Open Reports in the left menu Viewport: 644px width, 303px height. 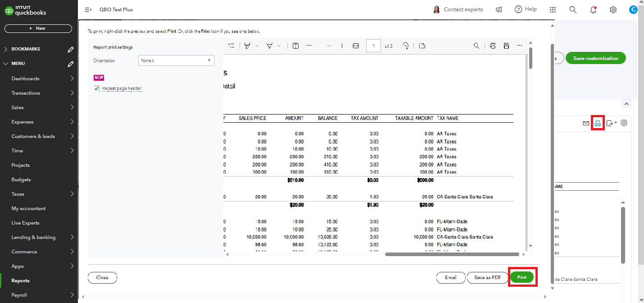pyautogui.click(x=20, y=280)
